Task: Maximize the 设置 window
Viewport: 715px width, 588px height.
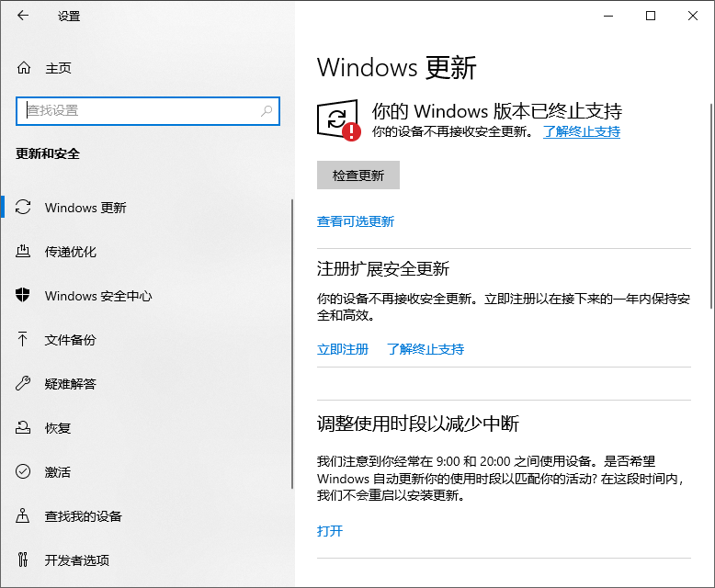Action: (x=651, y=16)
